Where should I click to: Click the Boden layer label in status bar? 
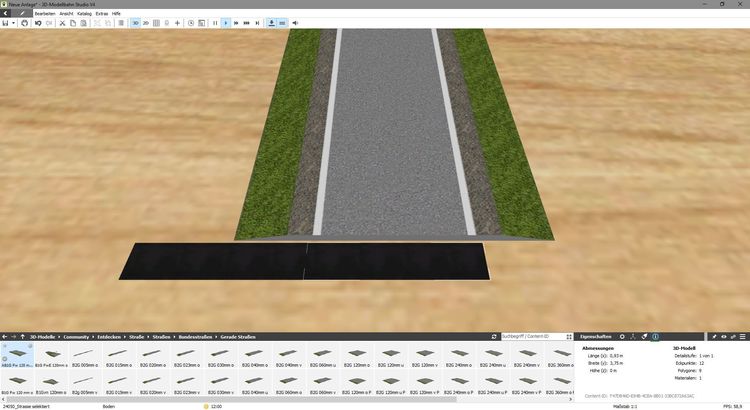coord(109,406)
